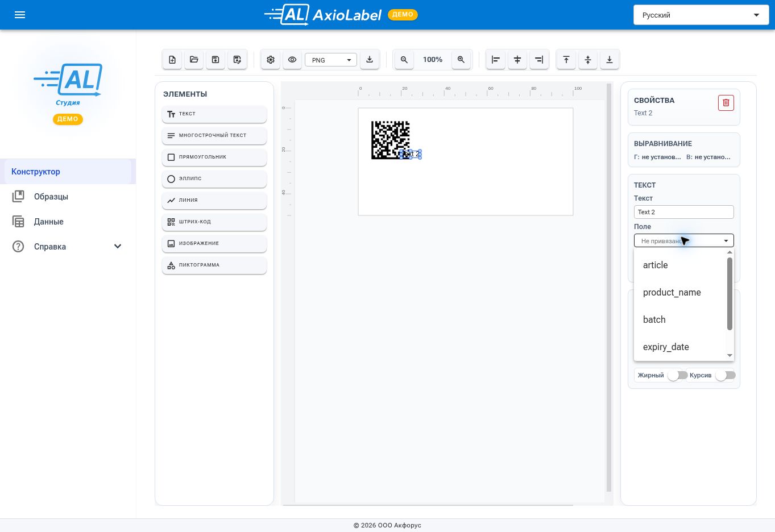This screenshot has height=532, width=775.
Task: Add a Пиктограмма element
Action: pyautogui.click(x=214, y=265)
